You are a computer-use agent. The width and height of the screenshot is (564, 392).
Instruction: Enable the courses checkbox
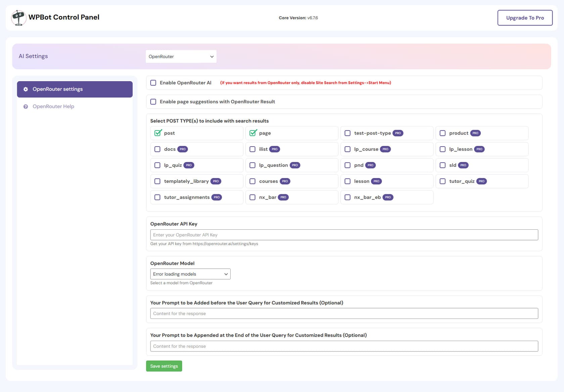coord(252,181)
